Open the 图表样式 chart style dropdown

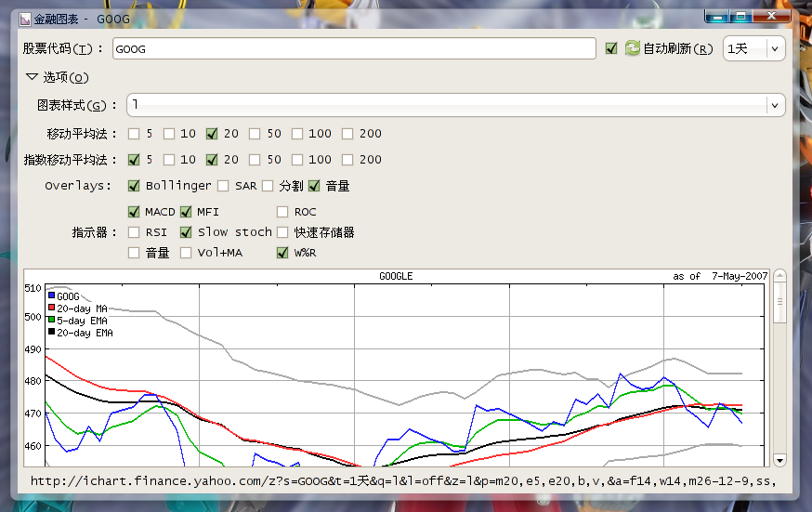pyautogui.click(x=456, y=105)
